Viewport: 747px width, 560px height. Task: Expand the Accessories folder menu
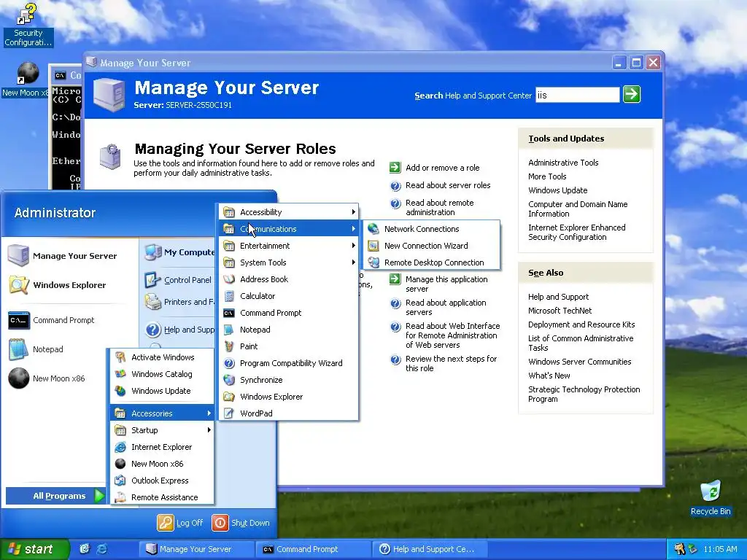(x=162, y=413)
